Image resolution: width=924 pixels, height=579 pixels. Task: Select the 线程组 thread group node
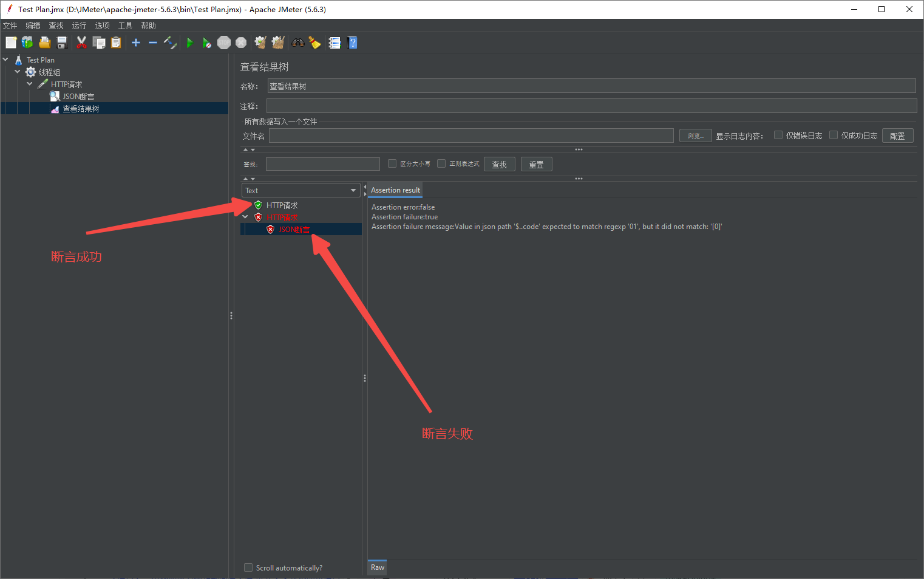coord(49,72)
